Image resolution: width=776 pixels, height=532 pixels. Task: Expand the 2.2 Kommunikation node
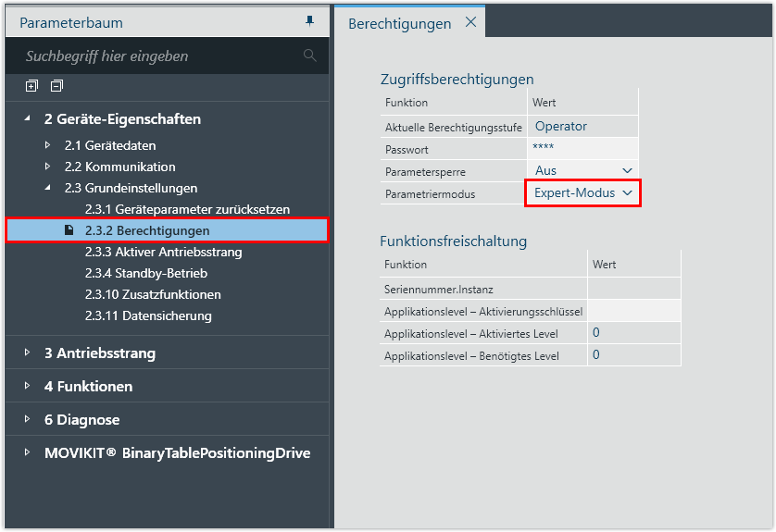click(x=48, y=167)
